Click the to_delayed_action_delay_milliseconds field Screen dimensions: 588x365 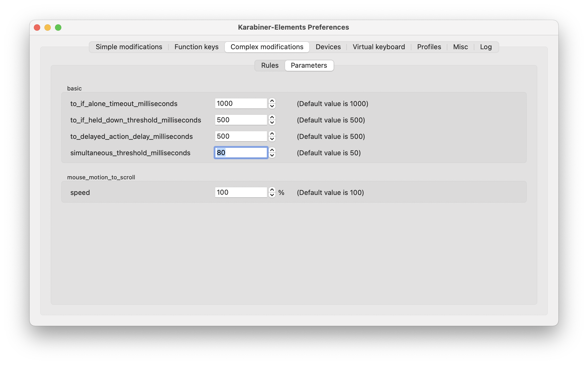pyautogui.click(x=241, y=136)
